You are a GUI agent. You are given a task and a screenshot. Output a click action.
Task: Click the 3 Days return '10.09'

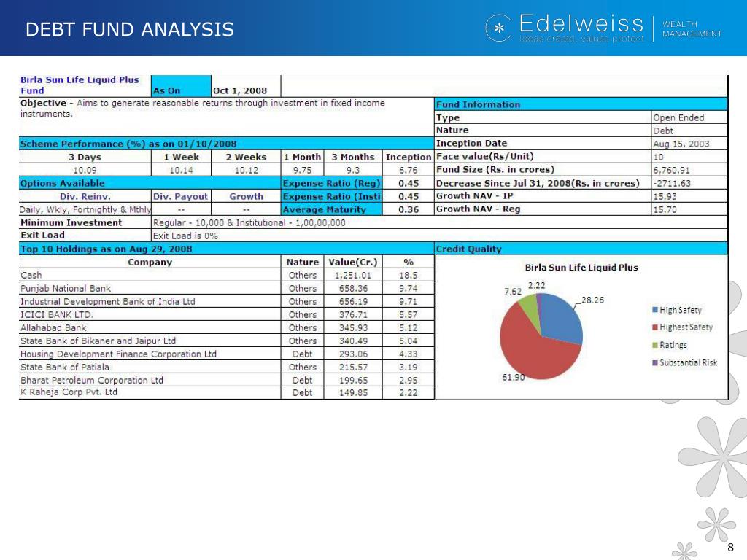coord(85,170)
